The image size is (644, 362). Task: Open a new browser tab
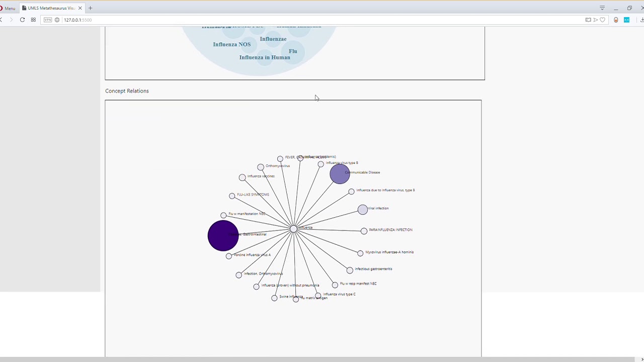point(90,8)
